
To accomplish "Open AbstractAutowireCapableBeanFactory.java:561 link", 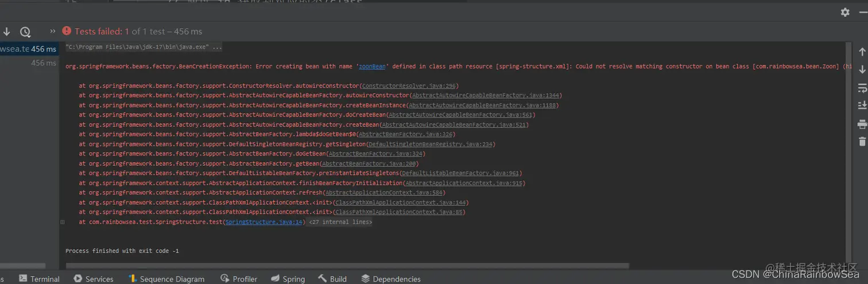I will click(x=460, y=115).
